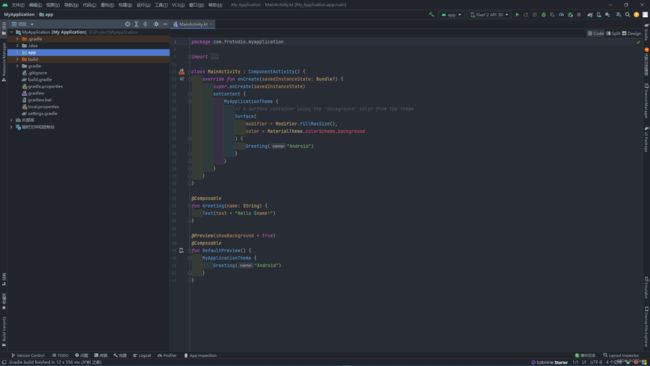Click the Android Studio logo icon

coord(5,5)
